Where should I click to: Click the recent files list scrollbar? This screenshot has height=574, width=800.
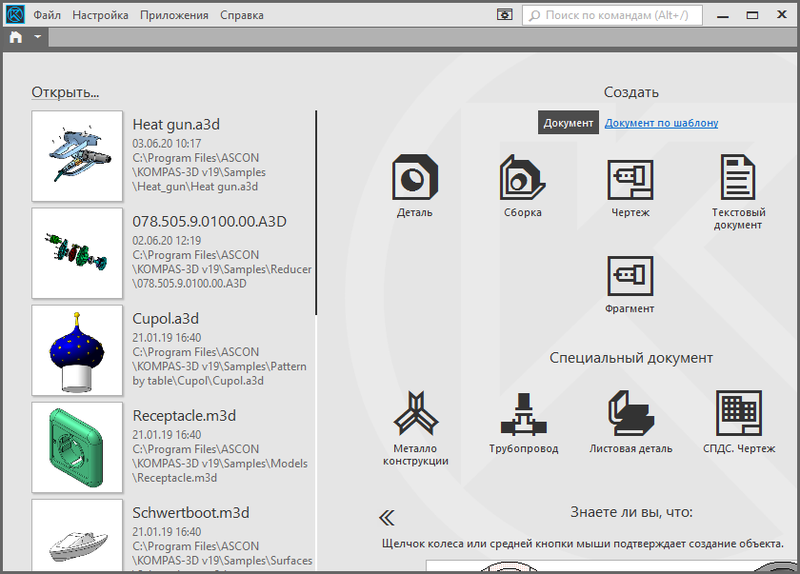coord(316,213)
